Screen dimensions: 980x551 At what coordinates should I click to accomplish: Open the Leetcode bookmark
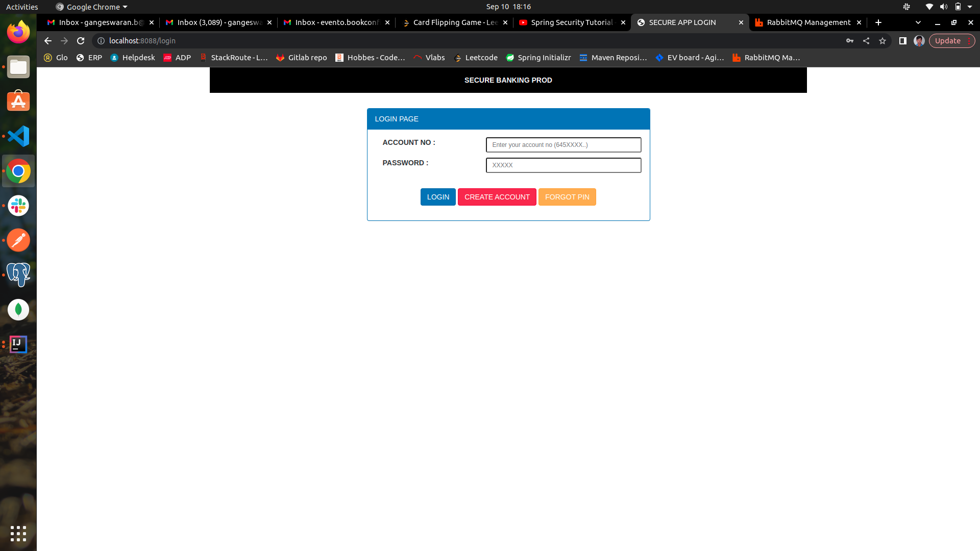tap(475, 58)
